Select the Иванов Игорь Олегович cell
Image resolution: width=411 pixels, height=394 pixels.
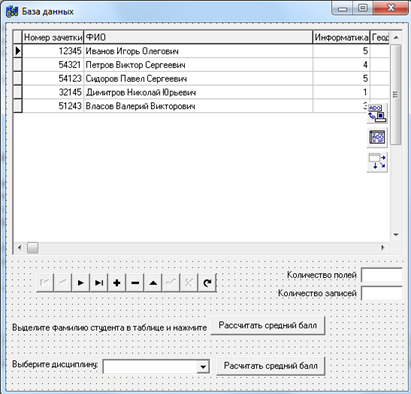coord(198,51)
